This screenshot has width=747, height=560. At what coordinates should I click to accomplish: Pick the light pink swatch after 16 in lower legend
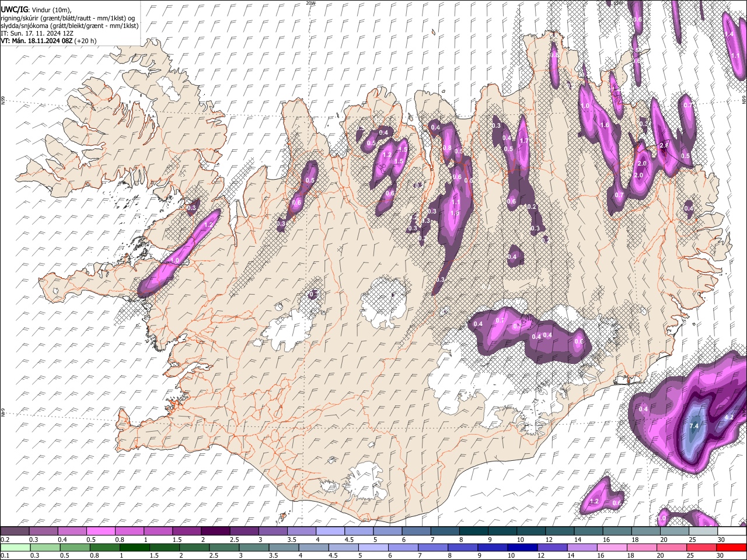(x=611, y=547)
